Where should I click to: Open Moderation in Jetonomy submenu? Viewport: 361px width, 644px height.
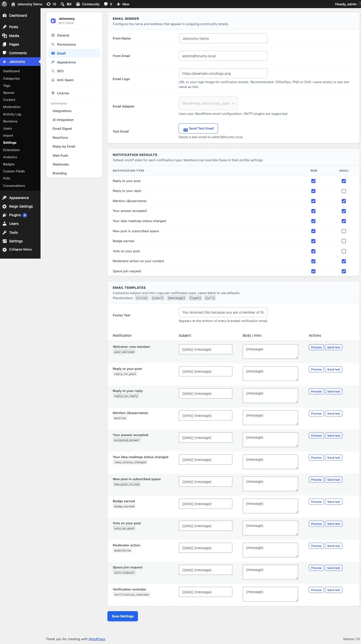point(12,107)
